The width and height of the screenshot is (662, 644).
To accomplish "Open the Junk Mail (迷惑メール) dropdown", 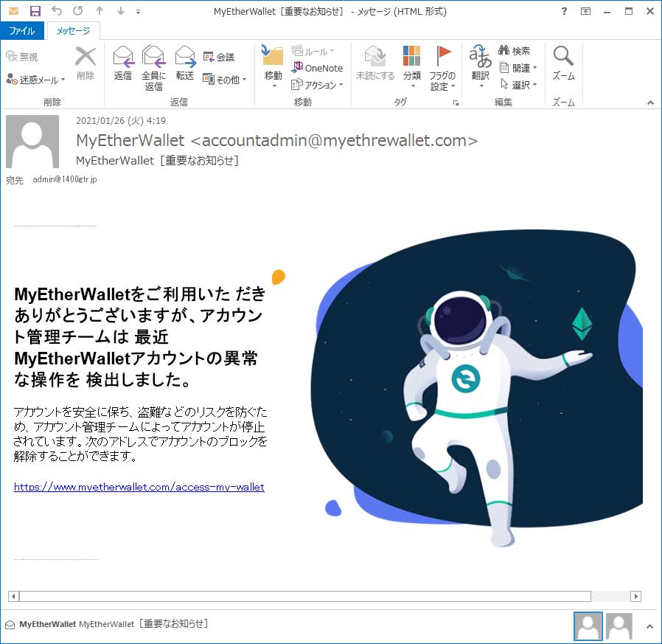I will point(35,80).
